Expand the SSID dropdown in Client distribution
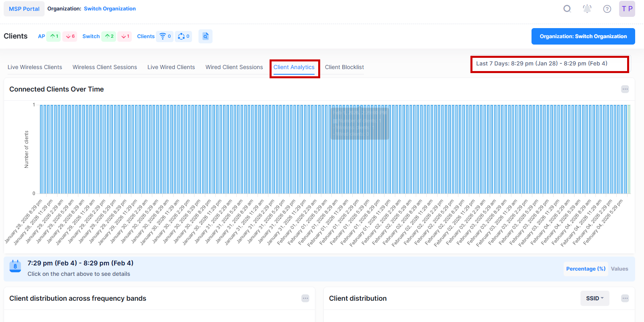This screenshot has height=322, width=644. (595, 298)
